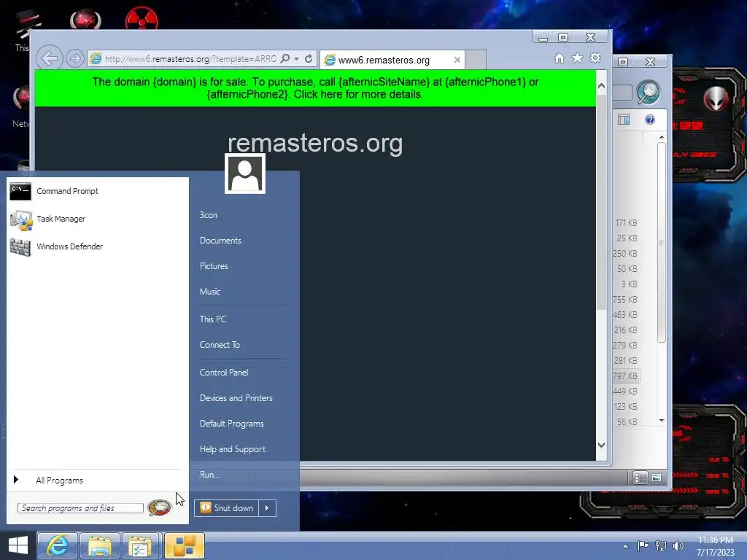The image size is (747, 560).
Task: Switch Explorer to details view
Action: pyautogui.click(x=640, y=478)
